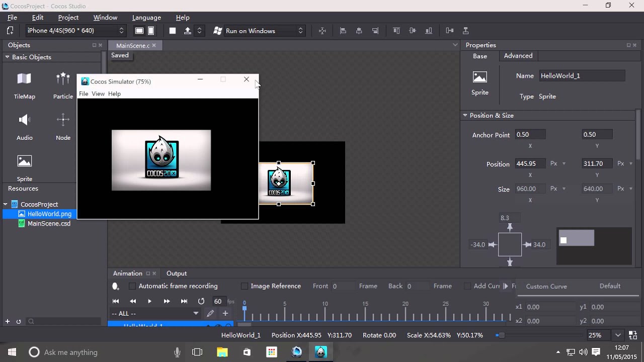Open the document tabs list chevron
The height and width of the screenshot is (362, 644).
(455, 45)
